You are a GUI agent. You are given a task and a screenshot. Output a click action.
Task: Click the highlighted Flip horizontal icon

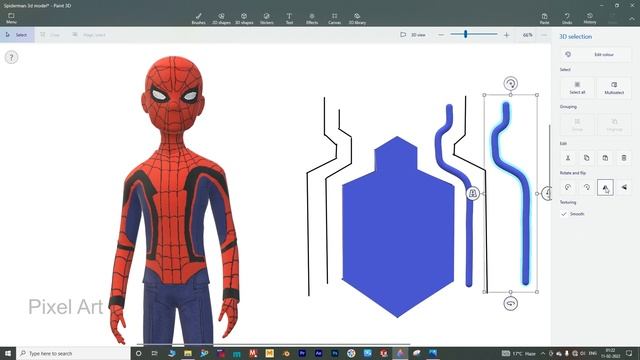coord(605,187)
